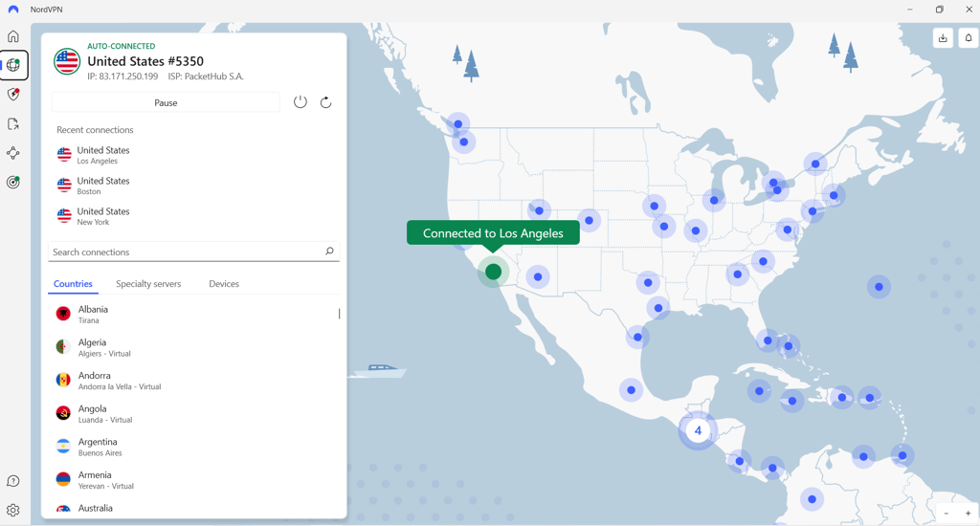Click the search magnifier icon
The width and height of the screenshot is (980, 526).
click(329, 252)
